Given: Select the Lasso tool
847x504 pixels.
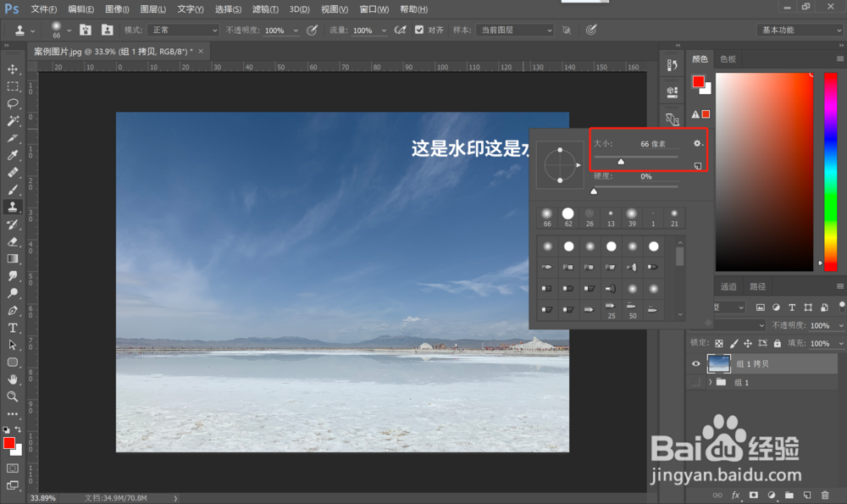Looking at the screenshot, I should coord(13,103).
